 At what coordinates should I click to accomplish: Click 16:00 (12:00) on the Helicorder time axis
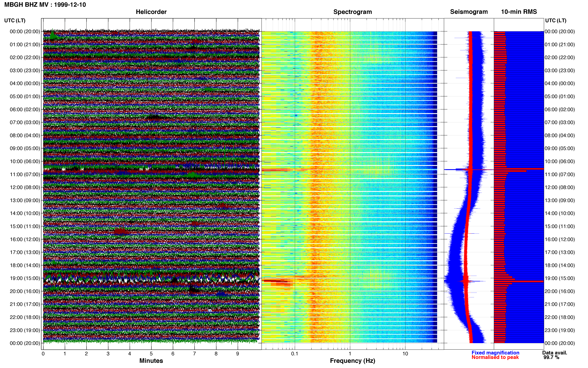(25, 239)
